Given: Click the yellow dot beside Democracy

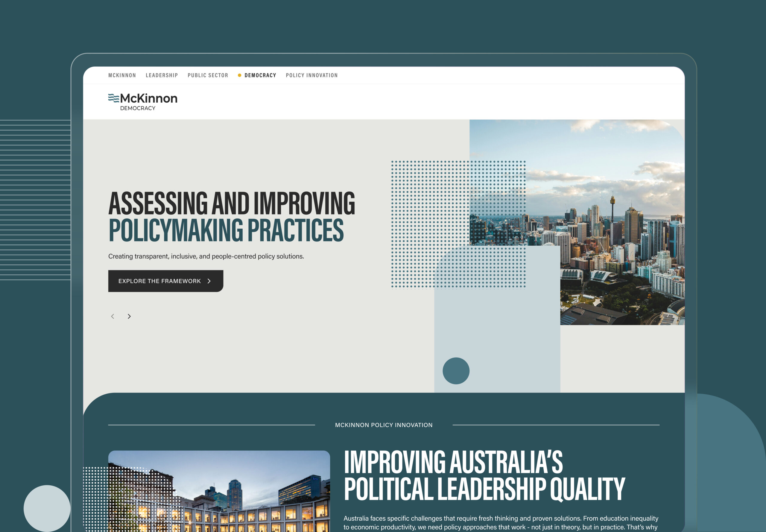Looking at the screenshot, I should click(239, 75).
